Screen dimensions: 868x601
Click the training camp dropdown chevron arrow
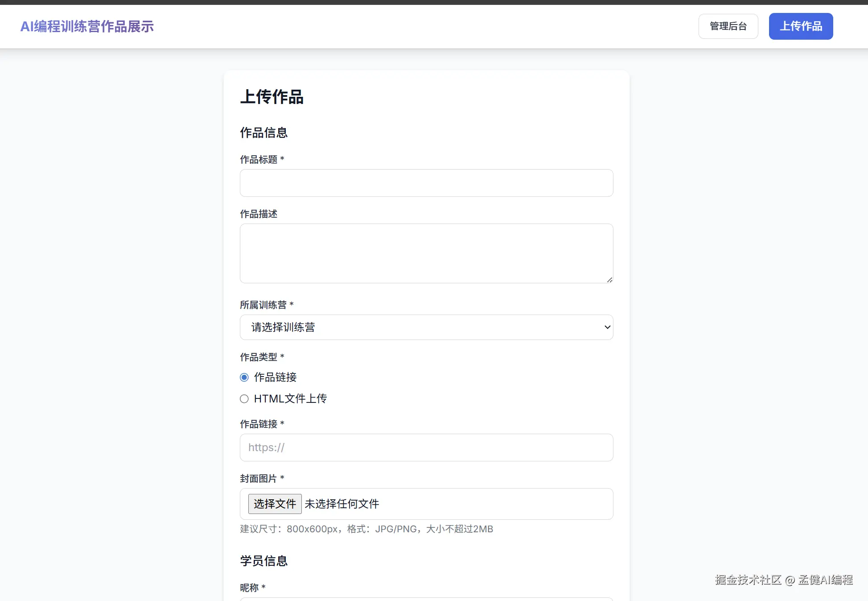tap(607, 327)
